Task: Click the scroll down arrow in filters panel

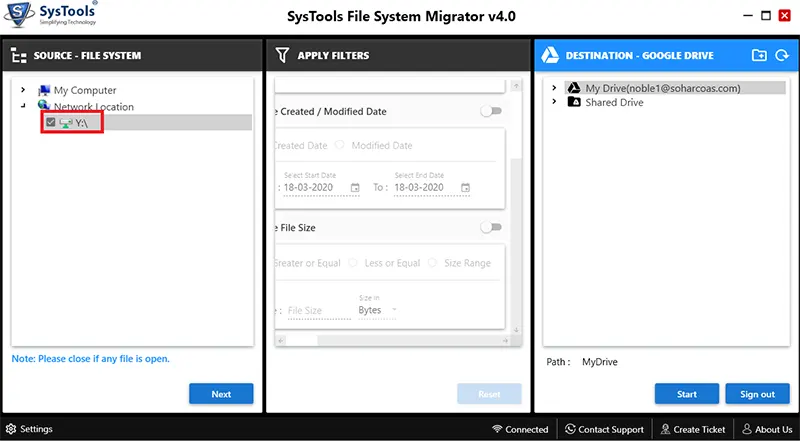Action: tap(516, 330)
